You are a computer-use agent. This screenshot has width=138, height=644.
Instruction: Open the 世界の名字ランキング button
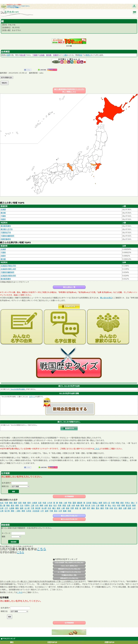coord(69,578)
